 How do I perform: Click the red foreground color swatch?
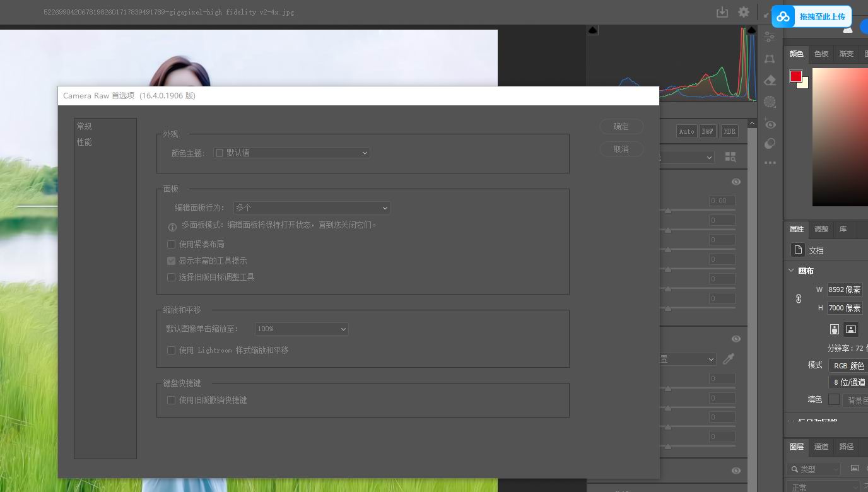[796, 76]
